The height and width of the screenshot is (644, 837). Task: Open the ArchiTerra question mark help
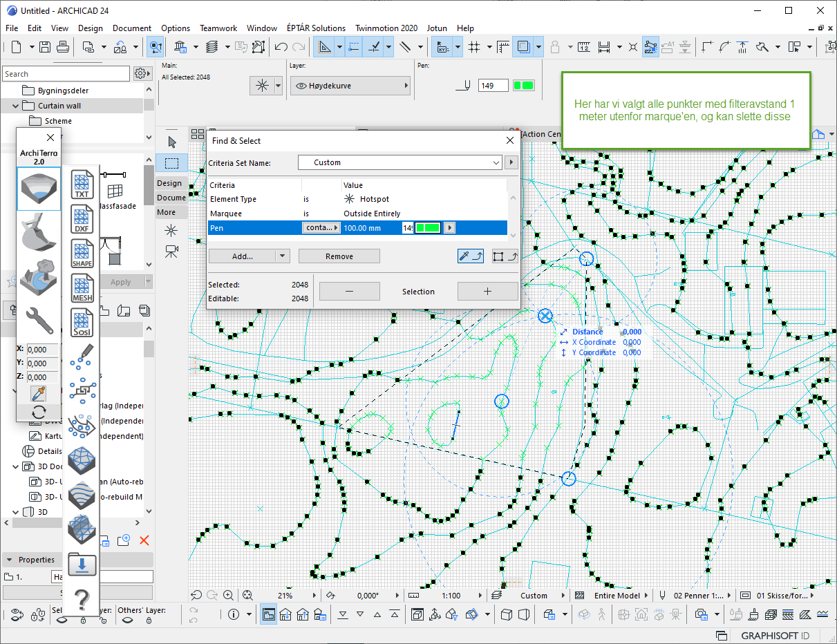82,600
